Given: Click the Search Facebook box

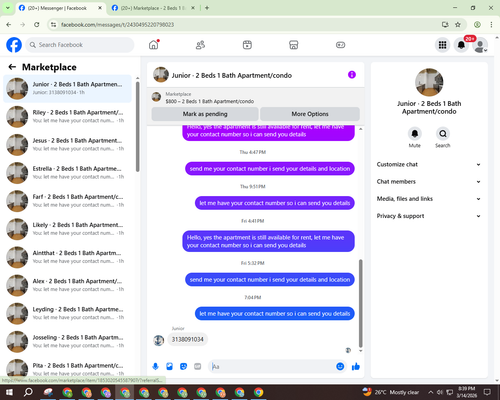Looking at the screenshot, I should pos(80,45).
